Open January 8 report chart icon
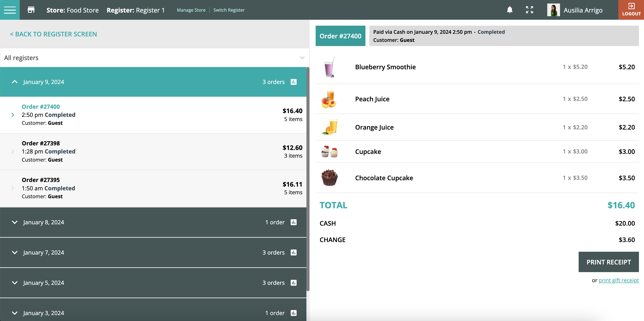The width and height of the screenshot is (644, 321). 293,222
